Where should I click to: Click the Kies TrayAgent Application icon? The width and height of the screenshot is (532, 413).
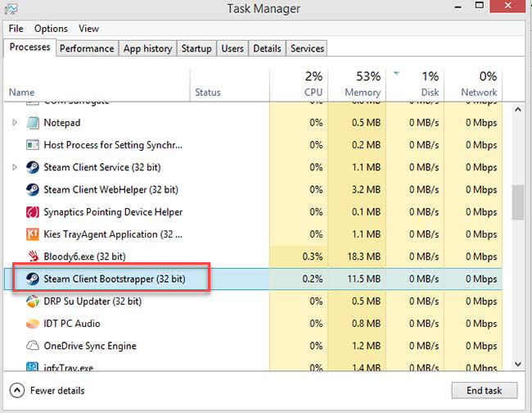[33, 234]
